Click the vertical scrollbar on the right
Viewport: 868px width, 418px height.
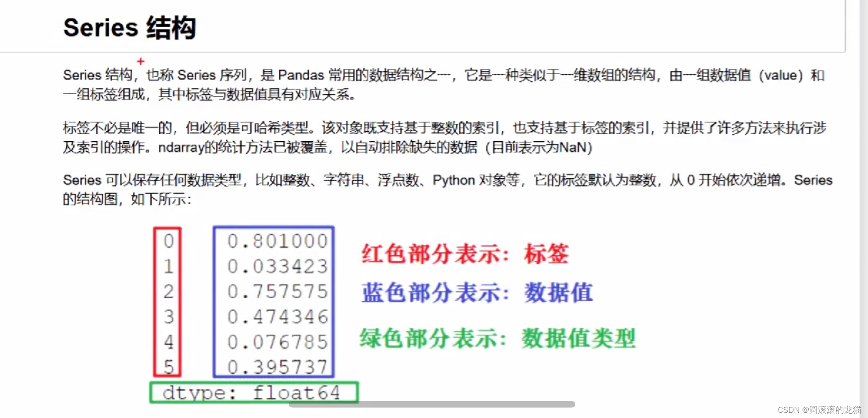tap(864, 209)
